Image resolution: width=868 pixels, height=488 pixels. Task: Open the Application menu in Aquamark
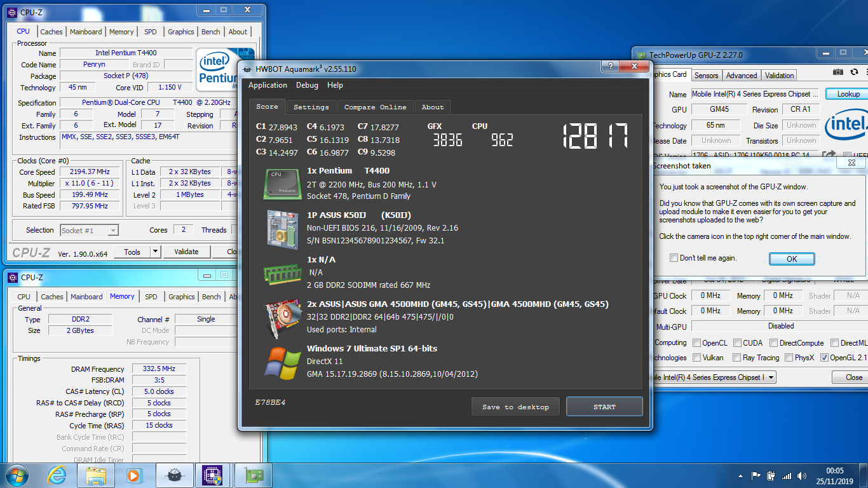pos(268,85)
